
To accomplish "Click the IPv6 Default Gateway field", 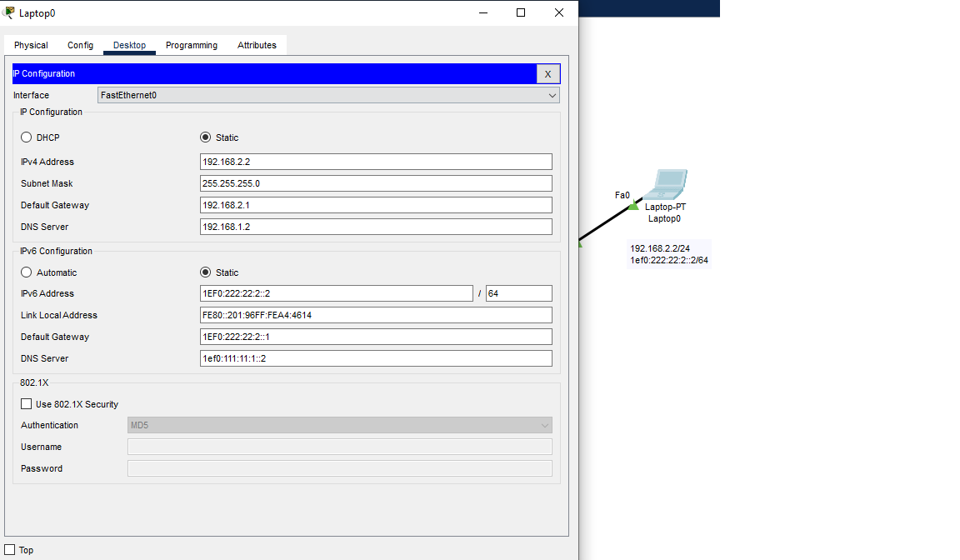I will (375, 336).
